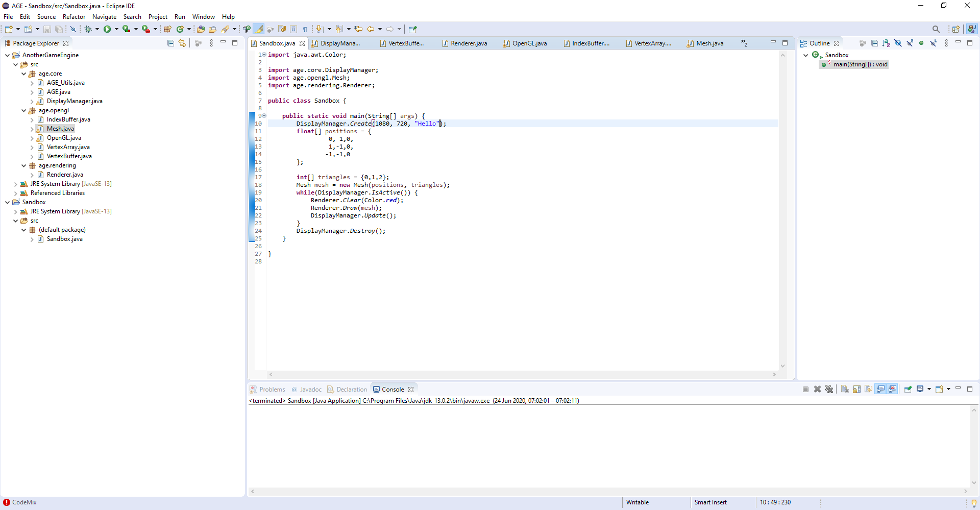The width and height of the screenshot is (980, 510).
Task: Open the Refactor menu
Action: [x=74, y=17]
